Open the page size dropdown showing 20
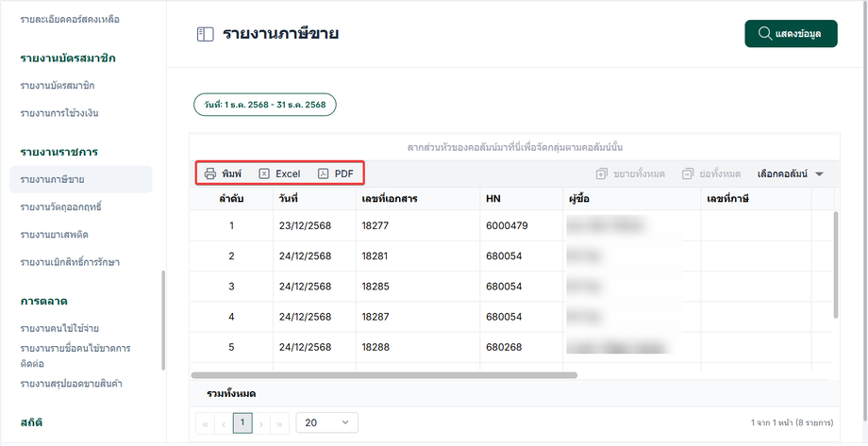The width and height of the screenshot is (868, 446). tap(327, 422)
